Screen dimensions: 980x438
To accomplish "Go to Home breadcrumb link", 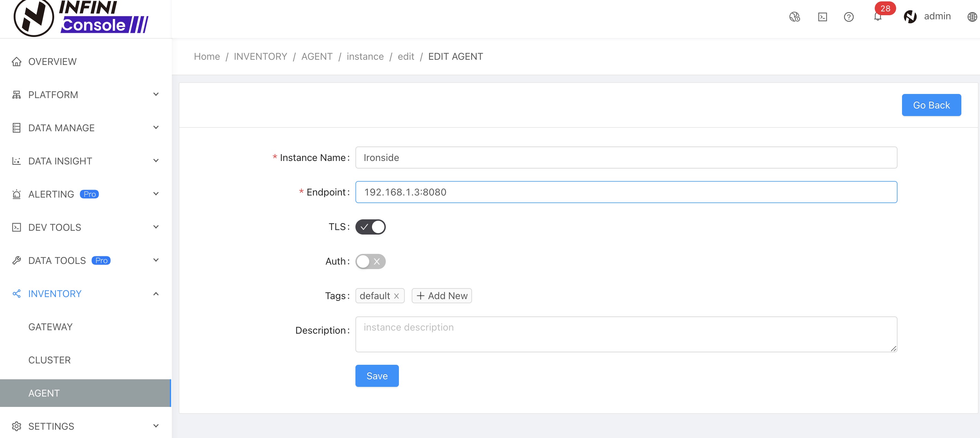I will 207,56.
